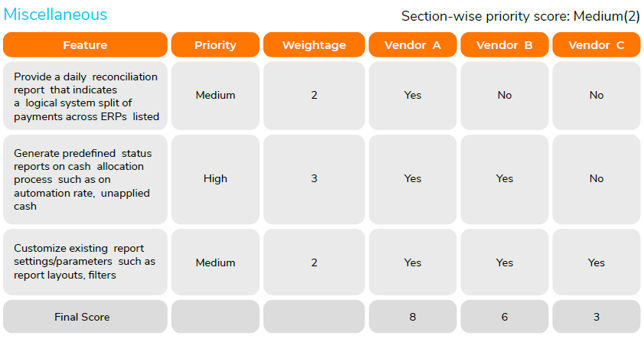Click the Vendor B column header
Viewport: 644px width, 339px height.
[x=505, y=45]
